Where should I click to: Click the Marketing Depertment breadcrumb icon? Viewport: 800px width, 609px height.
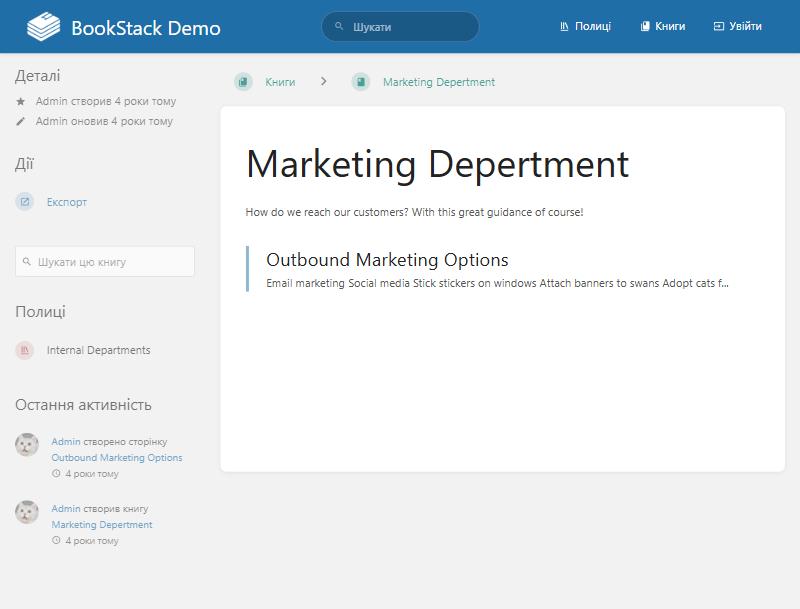(361, 82)
